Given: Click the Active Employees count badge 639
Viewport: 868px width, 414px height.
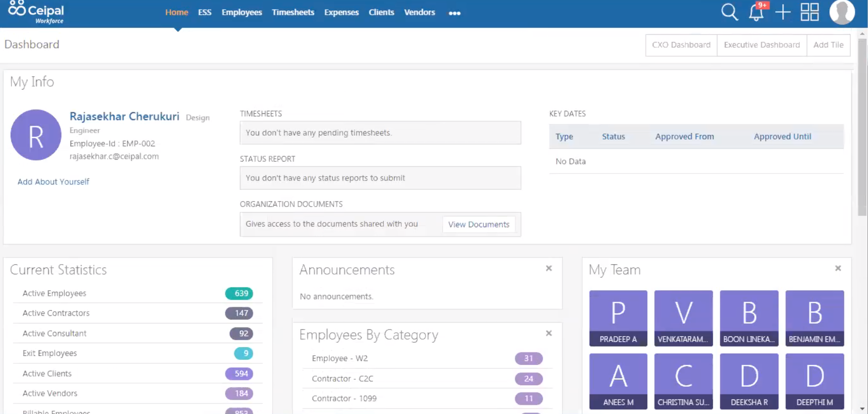Looking at the screenshot, I should pyautogui.click(x=239, y=294).
